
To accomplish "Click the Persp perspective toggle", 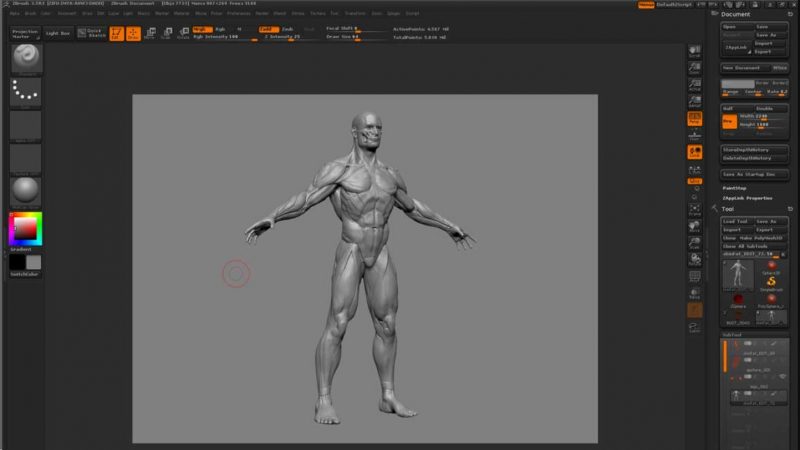I will (694, 119).
